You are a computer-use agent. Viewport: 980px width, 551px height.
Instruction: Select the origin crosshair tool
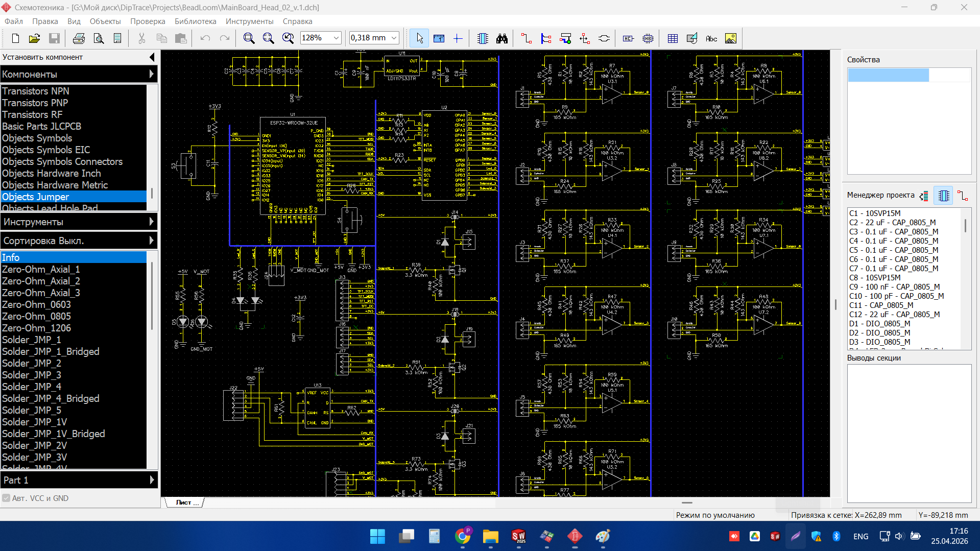(x=458, y=38)
